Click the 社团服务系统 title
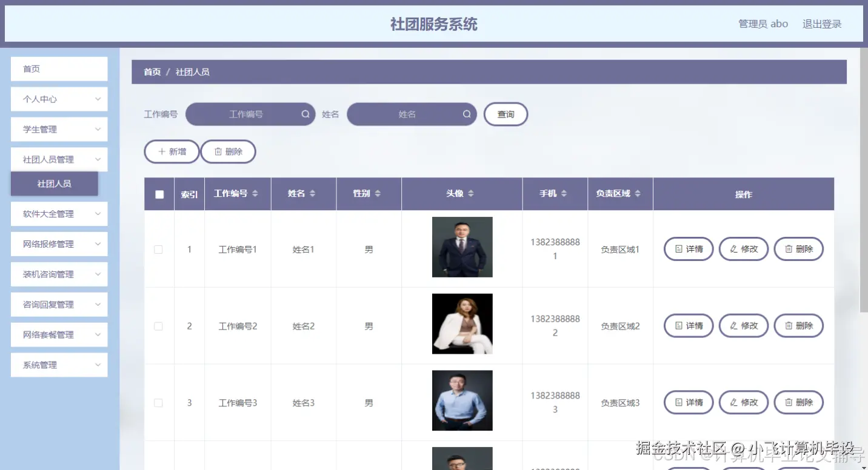Image resolution: width=868 pixels, height=470 pixels. [434, 24]
